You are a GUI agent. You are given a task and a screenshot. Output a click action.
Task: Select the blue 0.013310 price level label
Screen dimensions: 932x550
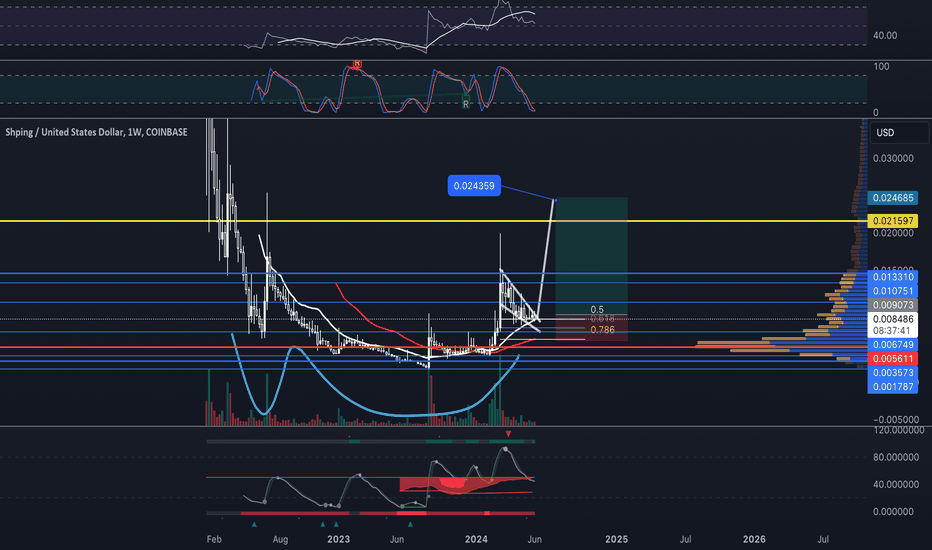(893, 277)
